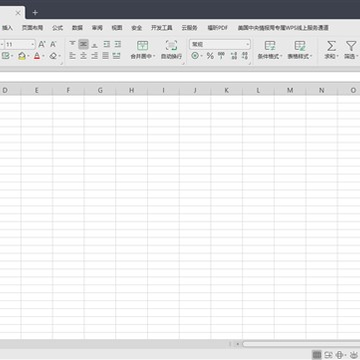
Task: Toggle middle vertical alignment
Action: click(x=83, y=44)
